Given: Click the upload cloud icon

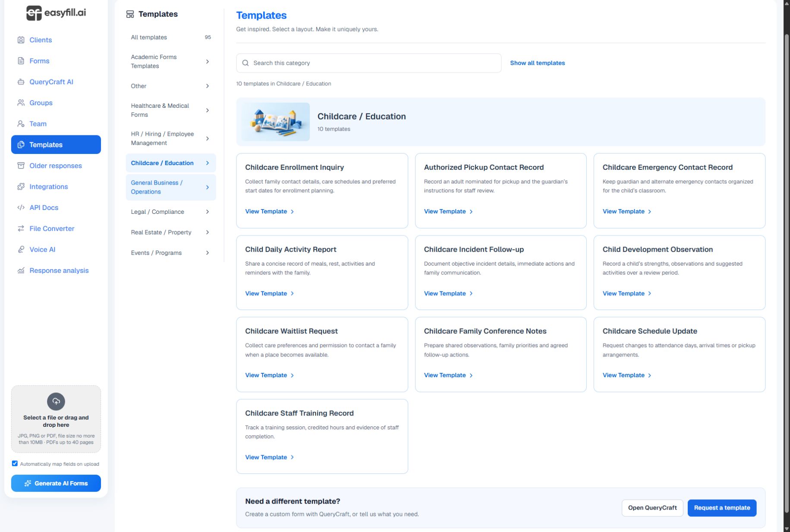Looking at the screenshot, I should [x=56, y=401].
